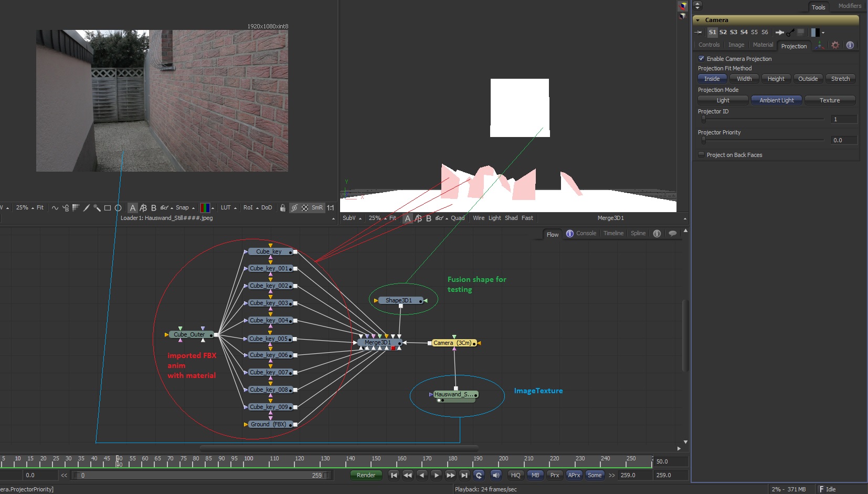Image resolution: width=868 pixels, height=494 pixels.
Task: Enable Project on Back Faces
Action: click(701, 154)
